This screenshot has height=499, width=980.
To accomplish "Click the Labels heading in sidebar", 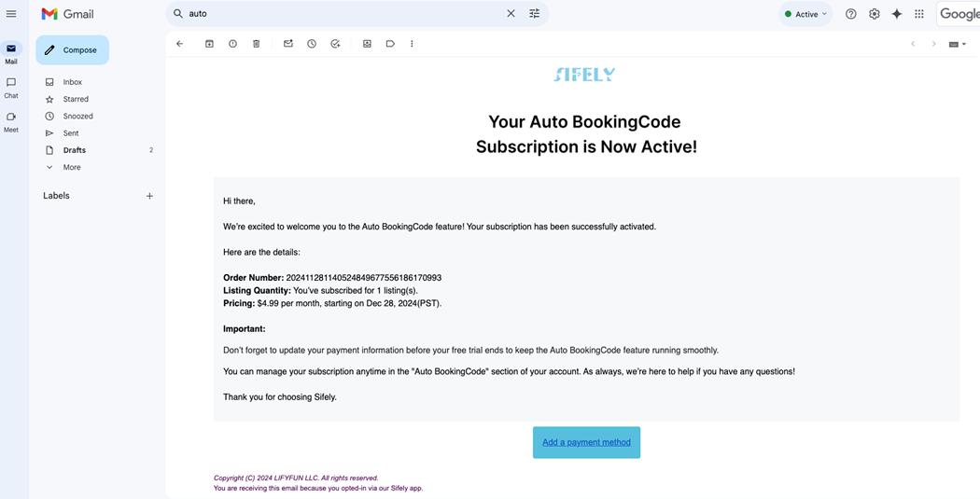I will 56,196.
